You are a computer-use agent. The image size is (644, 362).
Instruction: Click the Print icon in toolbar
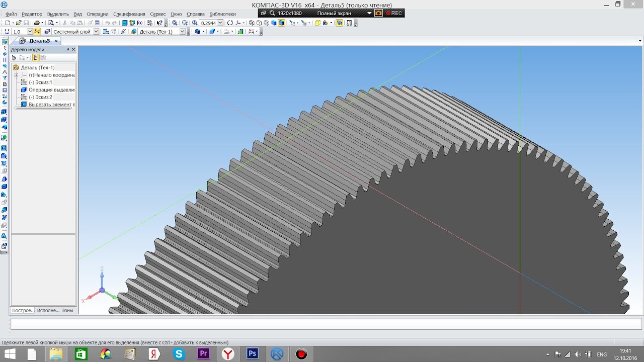[x=37, y=23]
